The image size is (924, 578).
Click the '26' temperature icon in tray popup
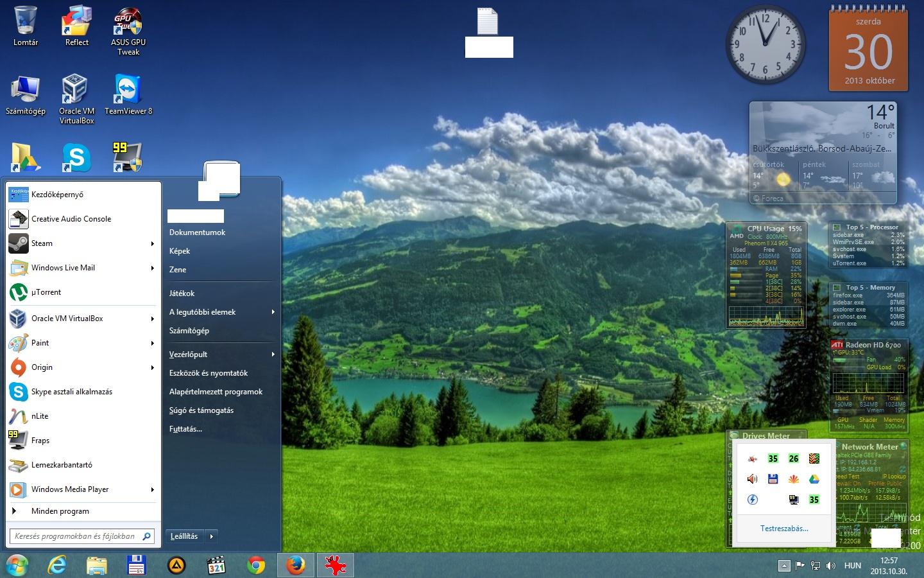[x=793, y=459]
